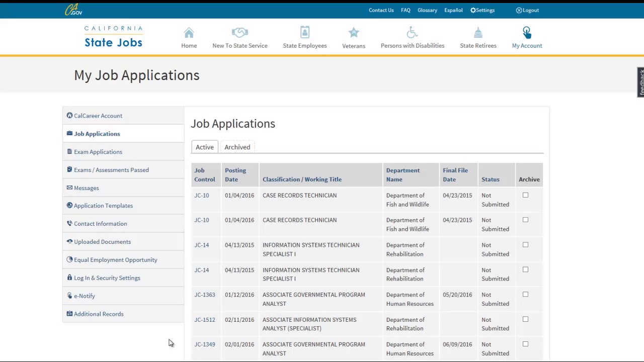This screenshot has width=644, height=362.
Task: Click the CA.gov logo icon
Action: pyautogui.click(x=73, y=10)
